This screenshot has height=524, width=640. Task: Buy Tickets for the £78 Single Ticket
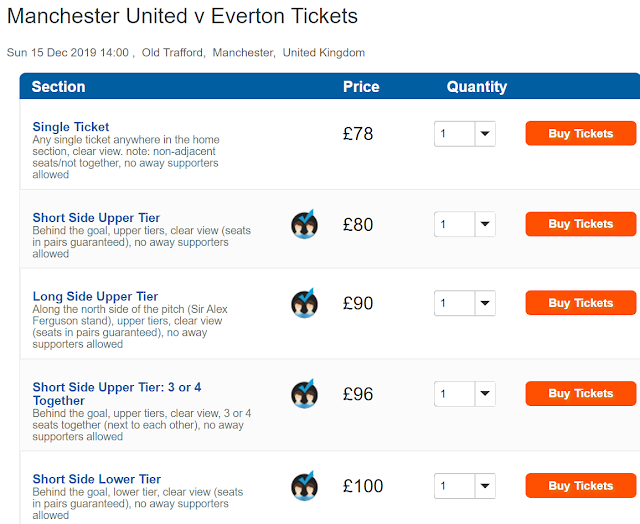tap(580, 134)
